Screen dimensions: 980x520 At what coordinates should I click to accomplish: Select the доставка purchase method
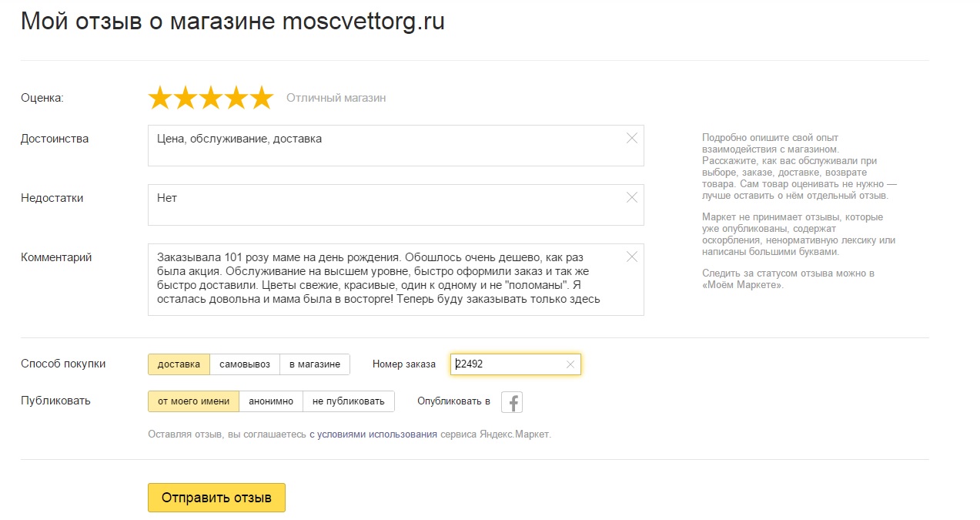[179, 364]
